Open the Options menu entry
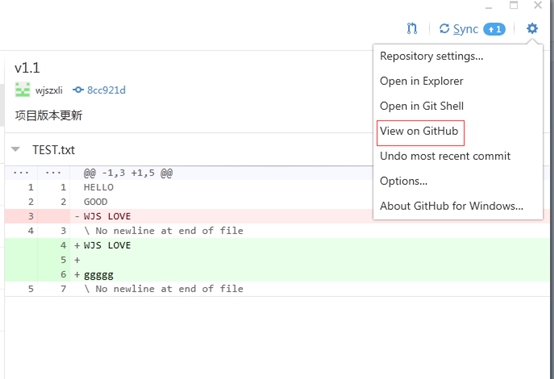 tap(403, 181)
